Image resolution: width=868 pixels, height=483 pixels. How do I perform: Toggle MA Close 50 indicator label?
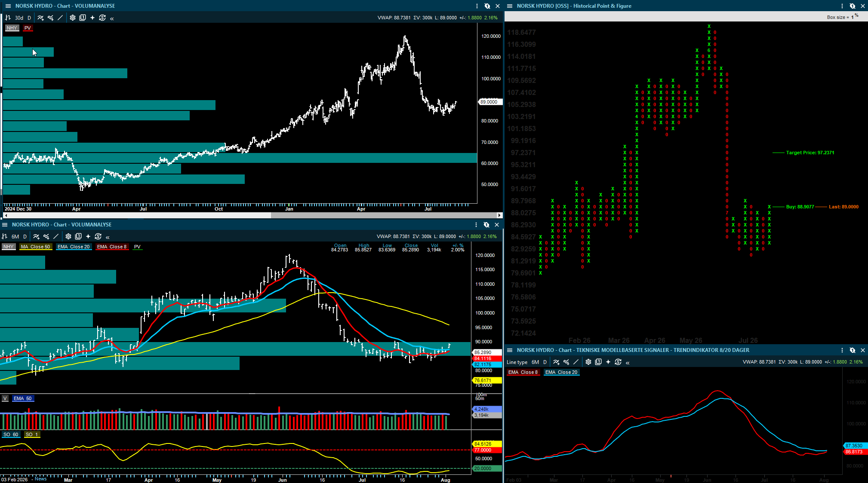click(35, 247)
